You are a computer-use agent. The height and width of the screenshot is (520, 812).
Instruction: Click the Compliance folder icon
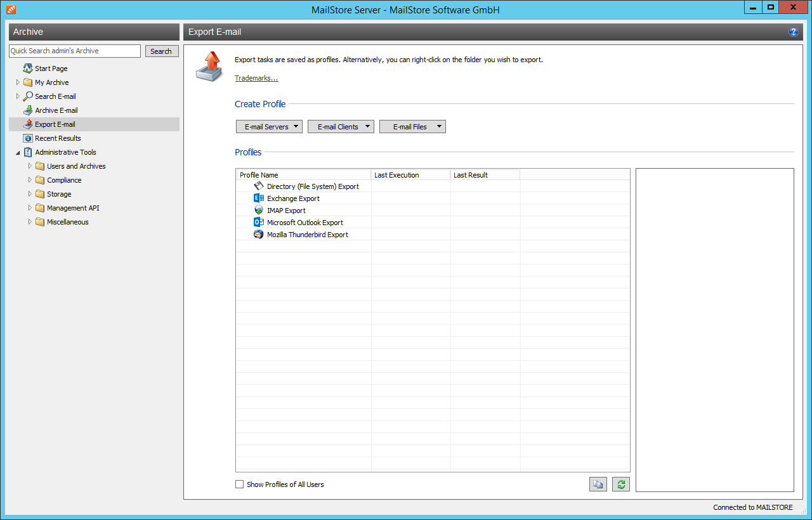[x=40, y=180]
